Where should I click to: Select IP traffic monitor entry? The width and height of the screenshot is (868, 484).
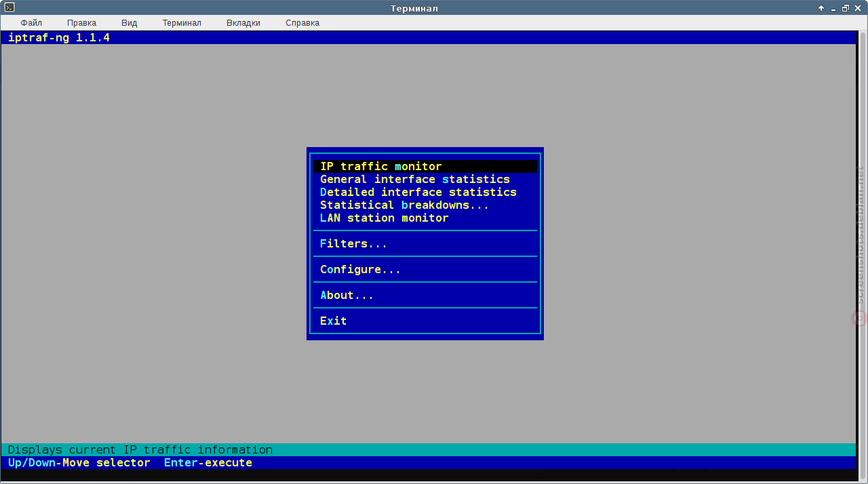[x=425, y=166]
